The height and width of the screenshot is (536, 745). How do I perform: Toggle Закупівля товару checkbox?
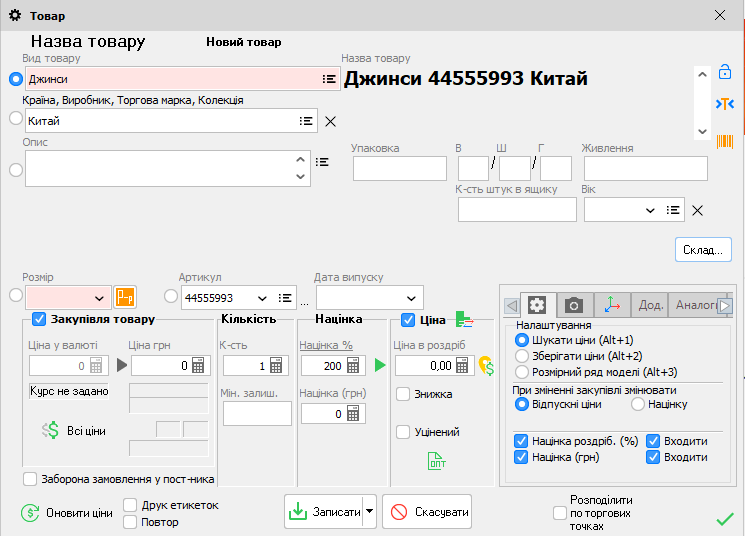[40, 319]
